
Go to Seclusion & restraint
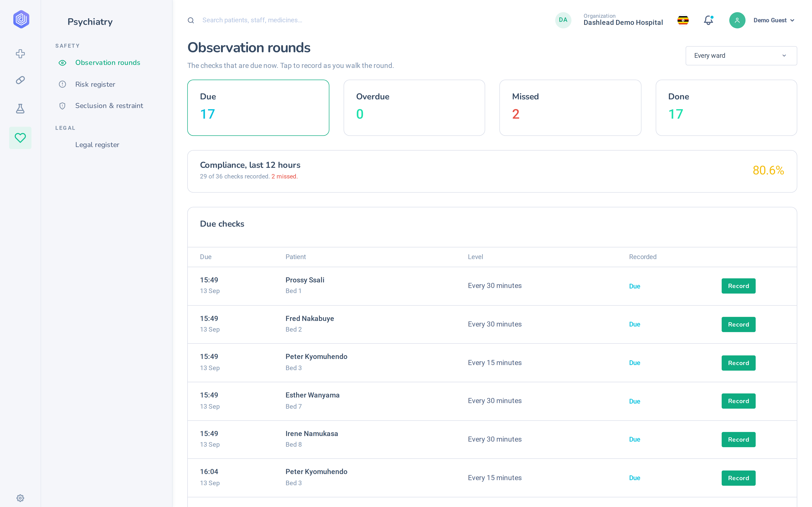(109, 106)
